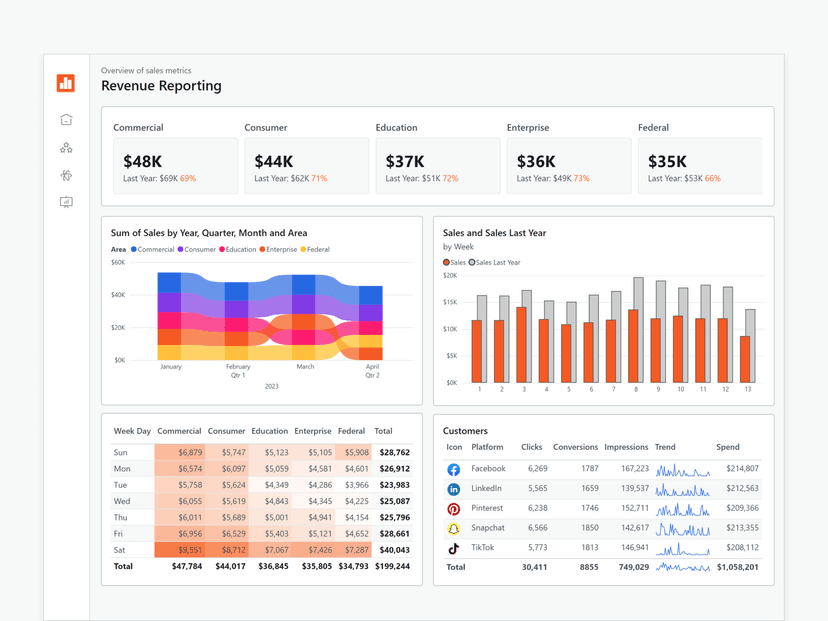Open the atom-shaped sidebar icon
Viewport: 828px width, 621px height.
(65, 175)
